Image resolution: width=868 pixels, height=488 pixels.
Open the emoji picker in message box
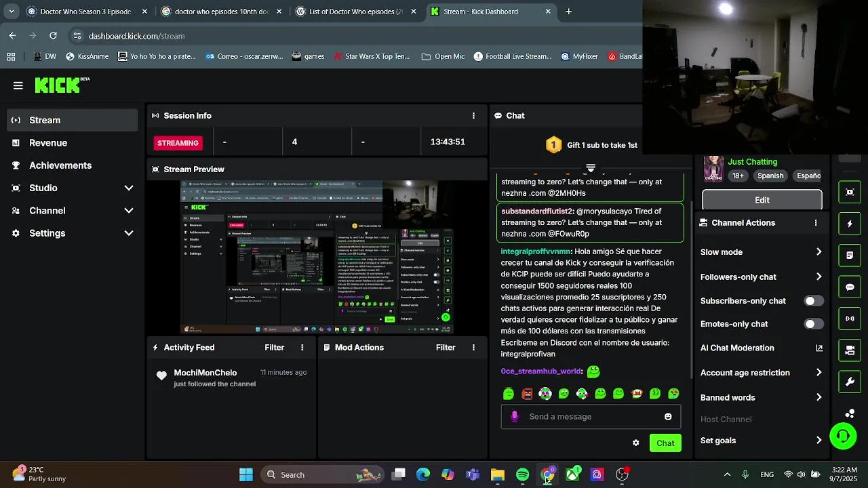668,417
